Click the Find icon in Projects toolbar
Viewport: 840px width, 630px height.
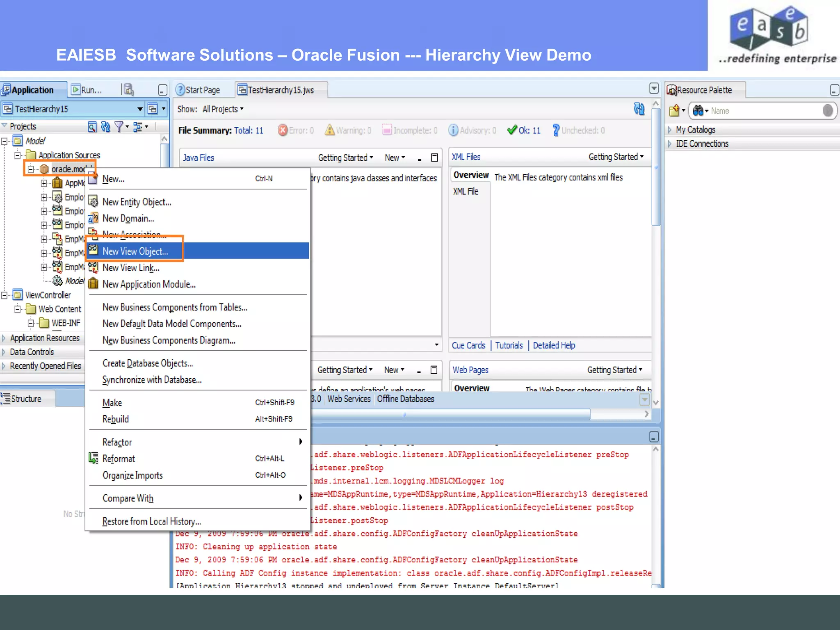tap(92, 127)
